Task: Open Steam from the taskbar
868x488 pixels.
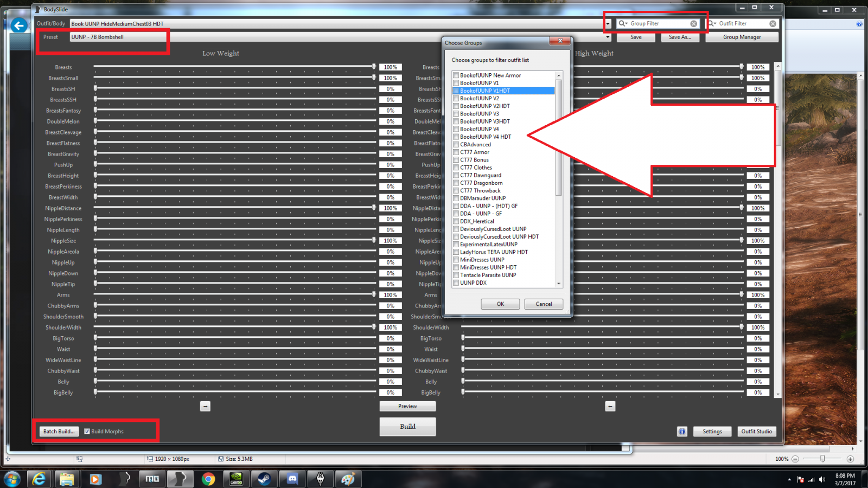Action: (264, 479)
